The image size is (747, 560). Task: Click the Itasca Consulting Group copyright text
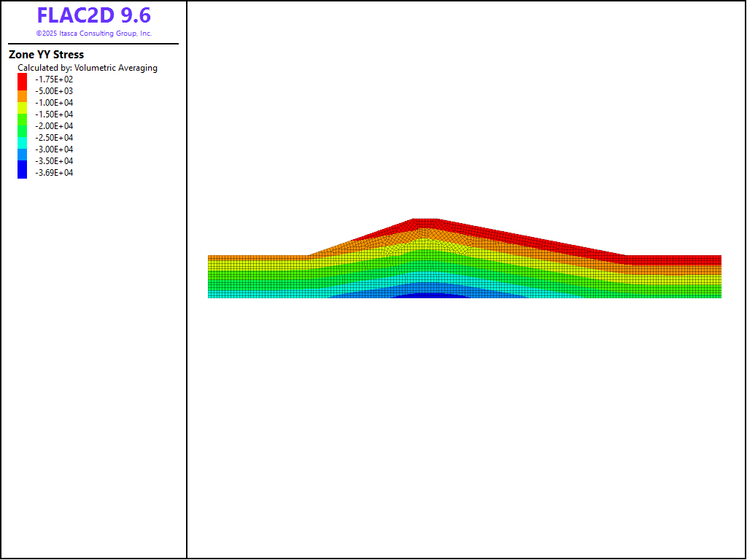point(93,34)
